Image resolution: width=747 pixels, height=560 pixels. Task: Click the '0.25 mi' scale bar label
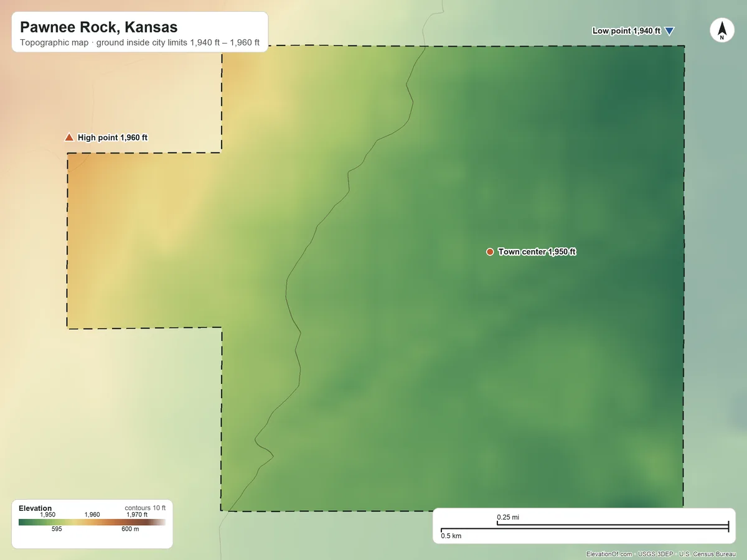(508, 517)
